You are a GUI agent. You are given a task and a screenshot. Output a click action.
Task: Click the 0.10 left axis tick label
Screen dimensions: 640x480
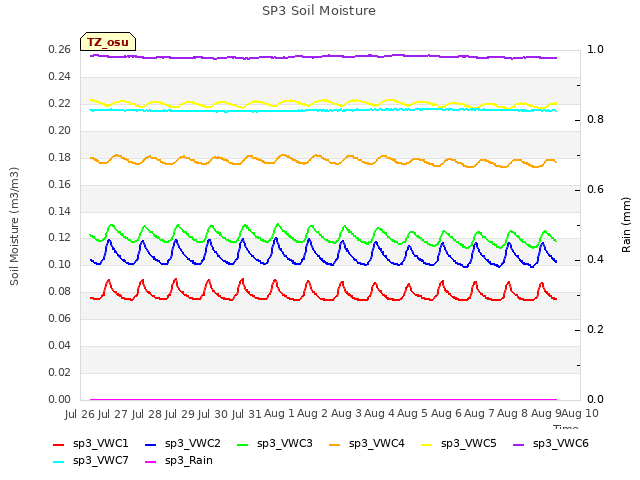[60, 265]
